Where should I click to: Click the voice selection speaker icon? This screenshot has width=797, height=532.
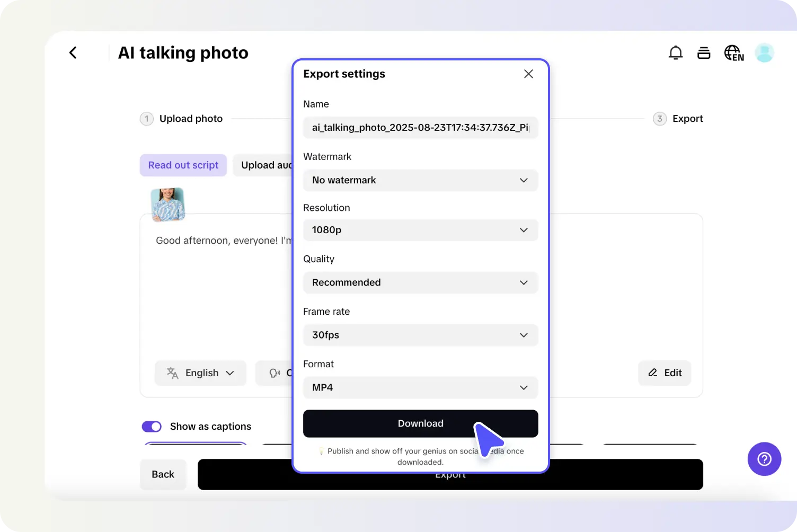click(x=275, y=373)
